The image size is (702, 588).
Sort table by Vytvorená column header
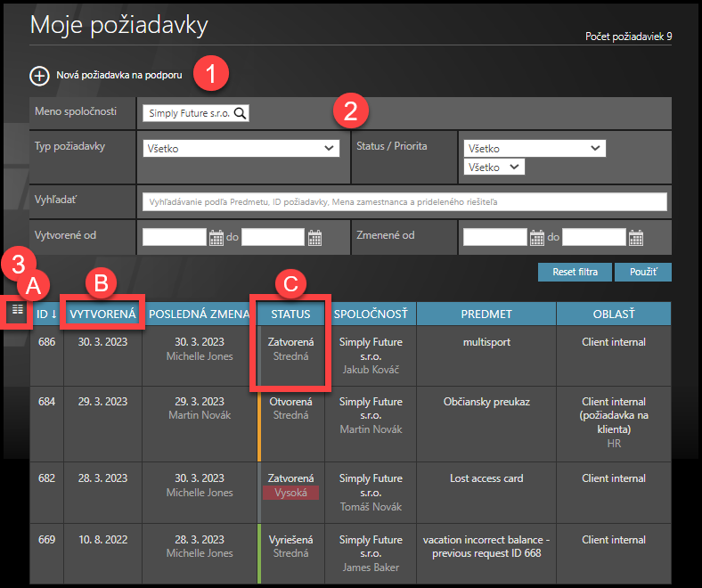coord(102,314)
